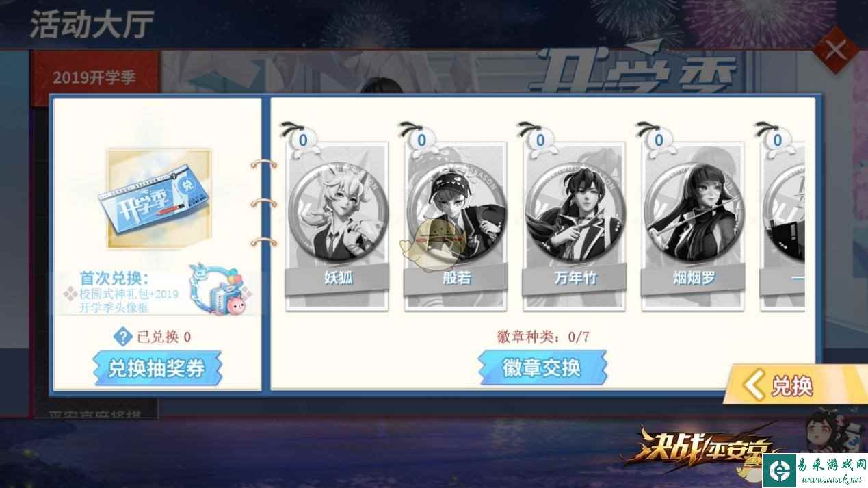Click the question mark help icon

(122, 336)
